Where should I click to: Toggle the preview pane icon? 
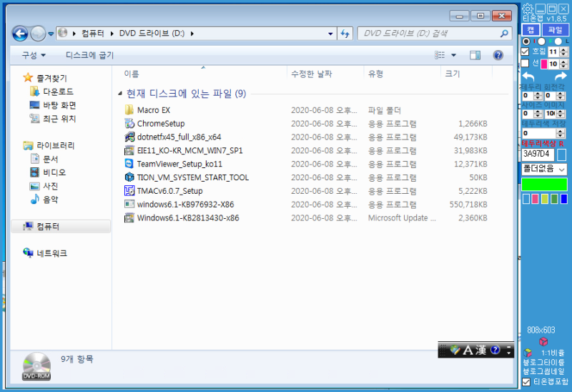point(475,55)
